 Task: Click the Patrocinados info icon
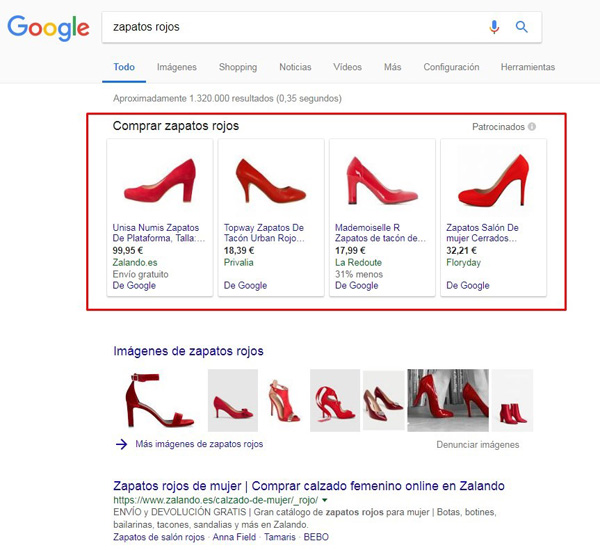pyautogui.click(x=532, y=127)
